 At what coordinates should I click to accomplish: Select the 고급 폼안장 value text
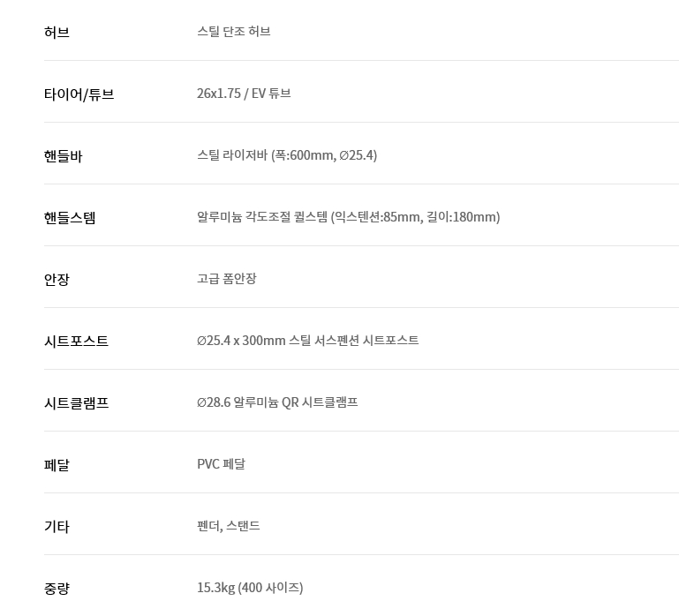[227, 279]
